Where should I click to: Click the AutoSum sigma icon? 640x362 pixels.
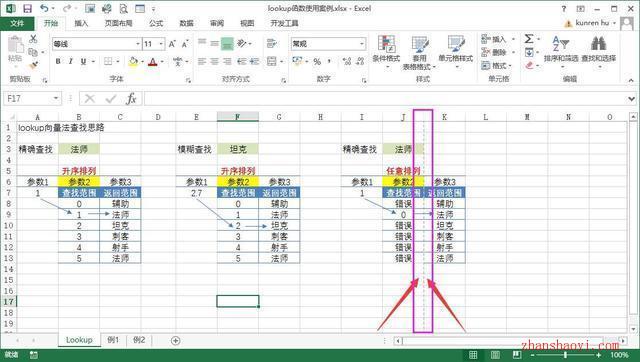pyautogui.click(x=529, y=39)
